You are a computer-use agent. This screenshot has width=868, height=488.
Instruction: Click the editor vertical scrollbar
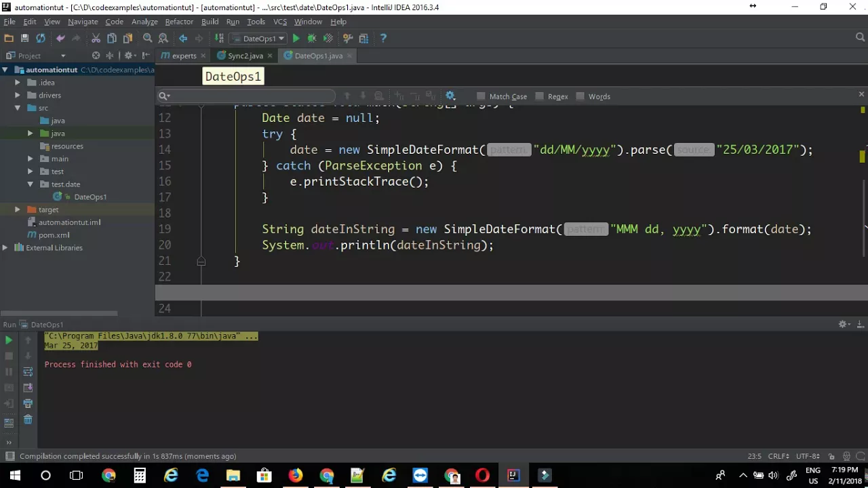click(x=865, y=218)
